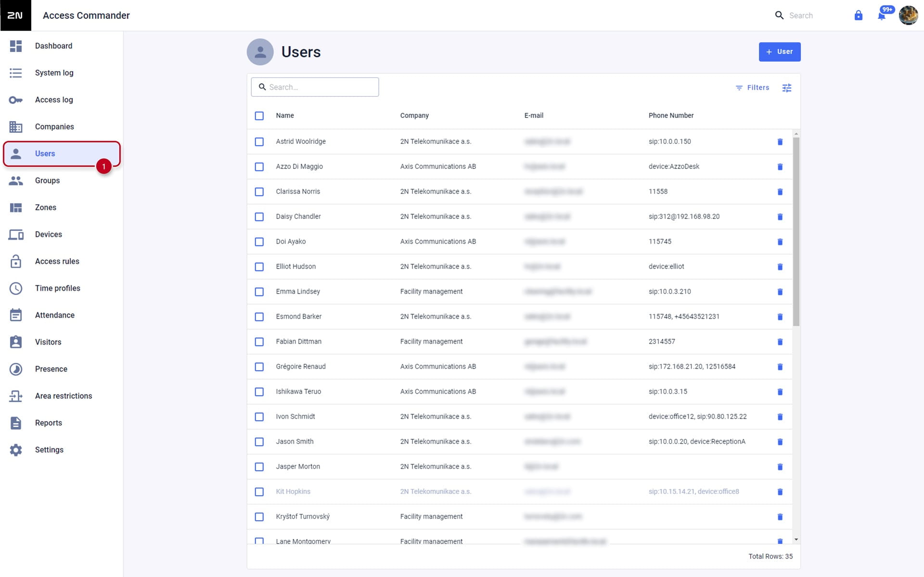This screenshot has width=924, height=577.
Task: Click the Presence icon in sidebar
Action: (x=16, y=369)
